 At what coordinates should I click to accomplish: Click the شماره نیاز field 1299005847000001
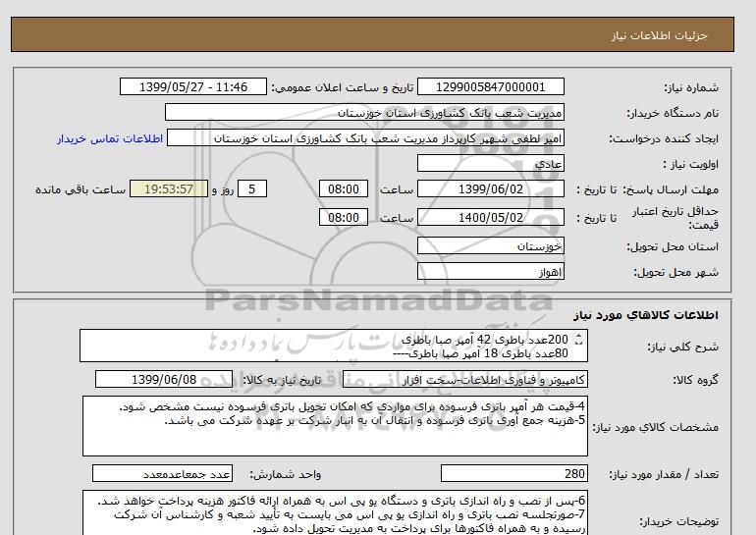tap(490, 87)
